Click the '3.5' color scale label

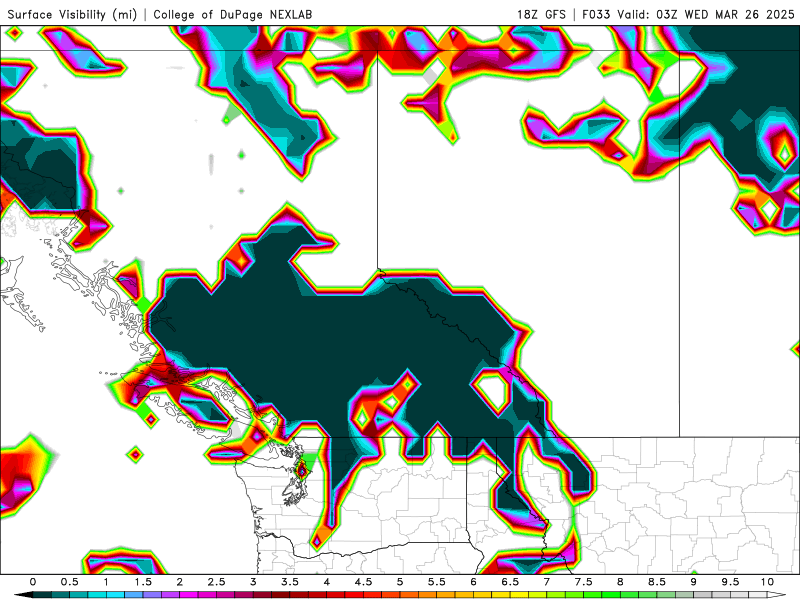290,582
